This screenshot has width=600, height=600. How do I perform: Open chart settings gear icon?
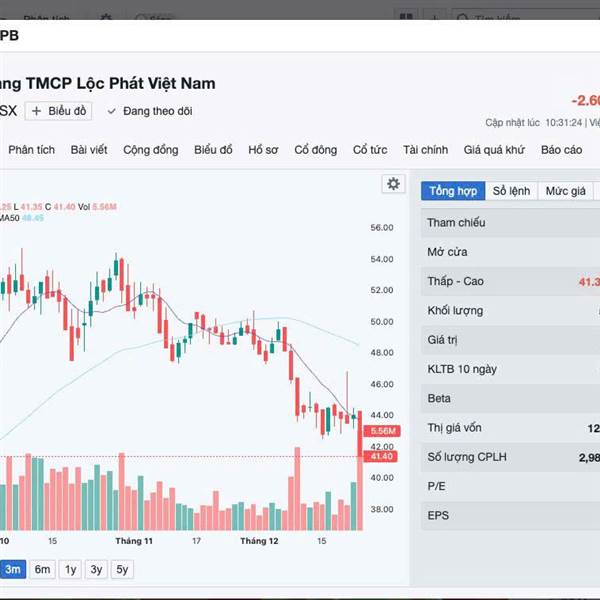point(393,184)
